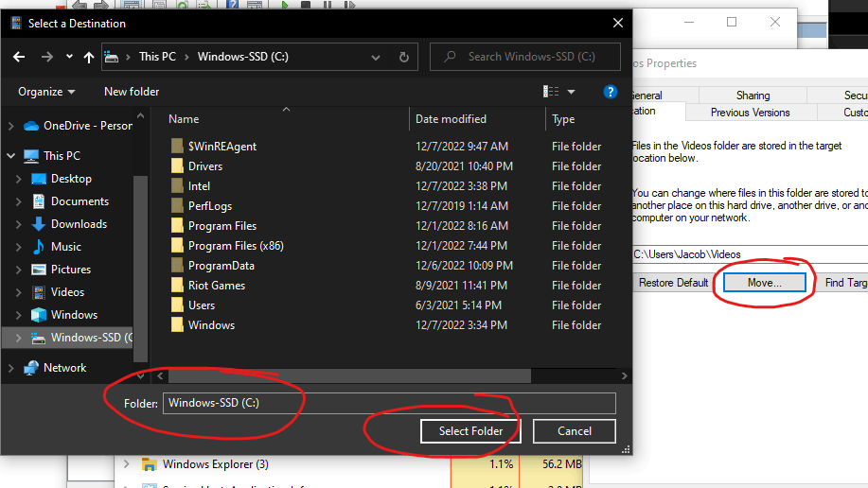Select Documents icon in sidebar

39,201
